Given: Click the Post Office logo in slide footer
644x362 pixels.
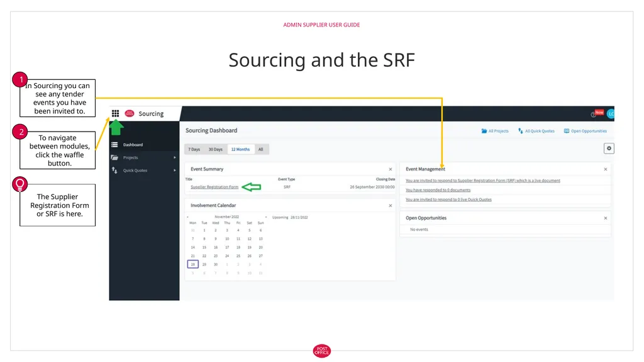Looking at the screenshot, I should (321, 351).
